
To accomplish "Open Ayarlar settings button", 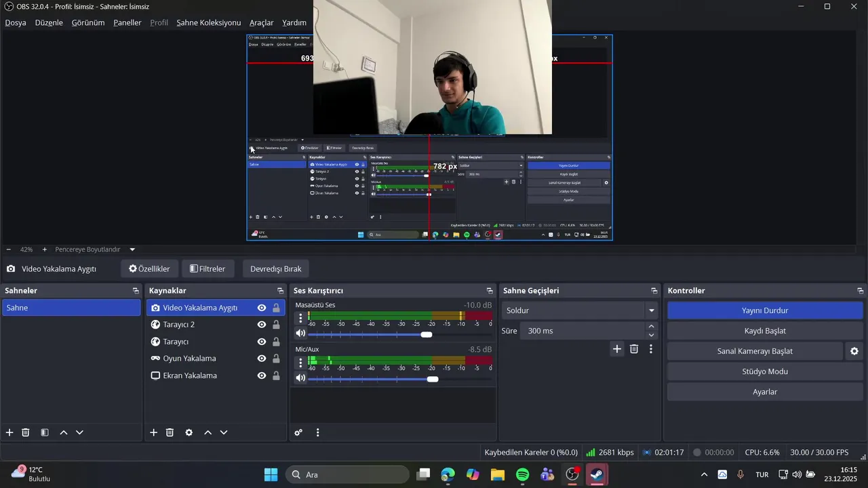I will pos(765,392).
